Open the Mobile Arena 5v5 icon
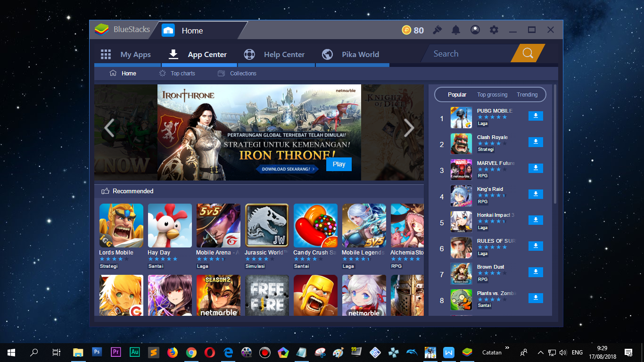 click(218, 225)
